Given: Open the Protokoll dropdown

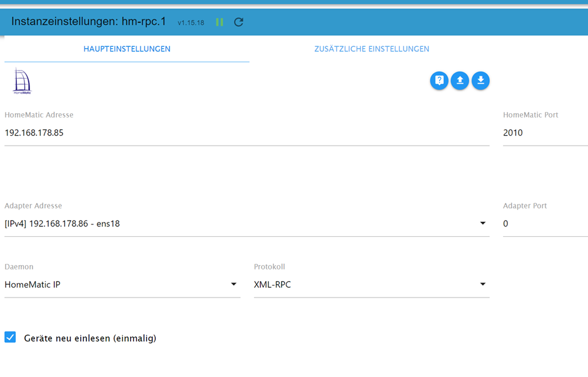Looking at the screenshot, I should coord(372,285).
